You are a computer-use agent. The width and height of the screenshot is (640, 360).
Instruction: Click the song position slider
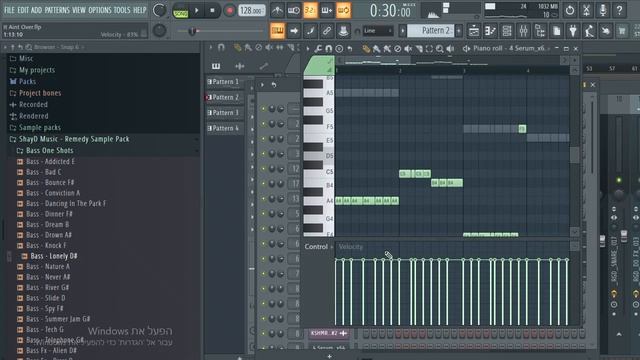(x=221, y=31)
